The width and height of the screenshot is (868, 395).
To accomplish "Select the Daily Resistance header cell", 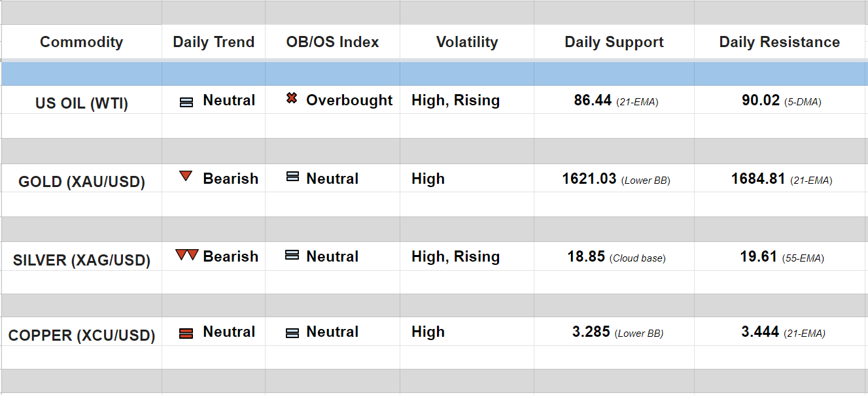I will [780, 42].
